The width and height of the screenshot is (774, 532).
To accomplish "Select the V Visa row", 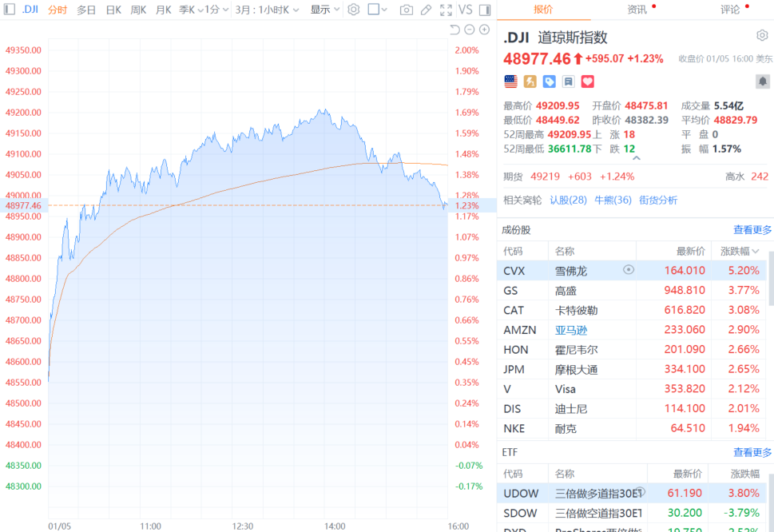I will click(x=632, y=389).
